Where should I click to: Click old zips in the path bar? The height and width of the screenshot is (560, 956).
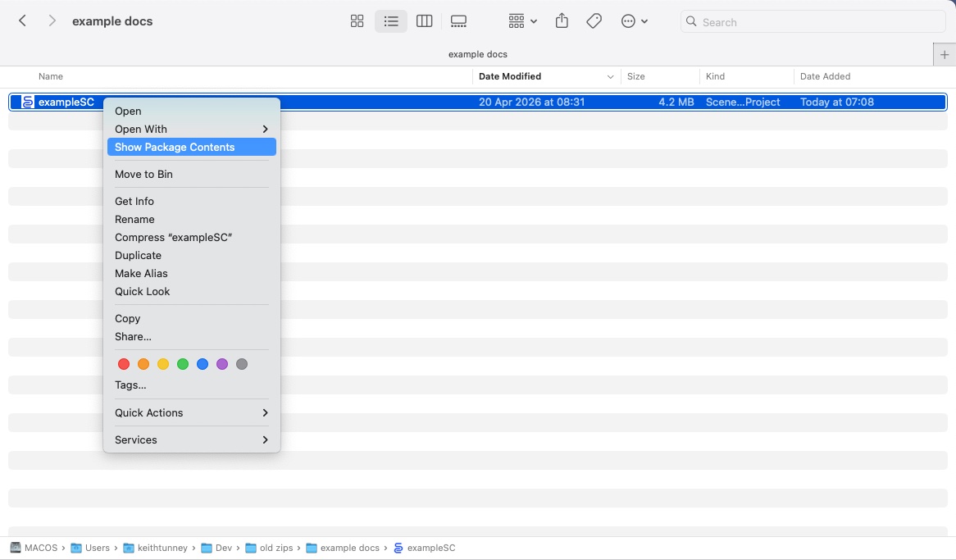pyautogui.click(x=270, y=548)
